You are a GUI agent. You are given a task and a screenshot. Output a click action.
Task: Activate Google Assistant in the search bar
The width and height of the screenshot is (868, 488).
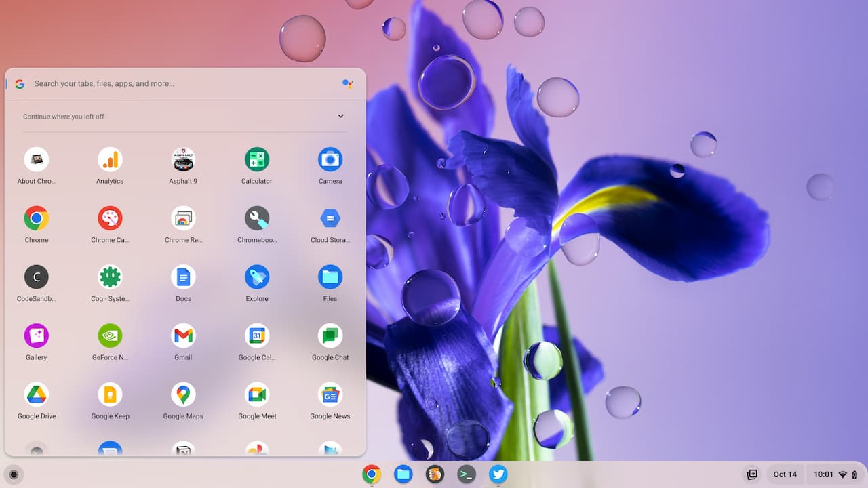click(347, 84)
